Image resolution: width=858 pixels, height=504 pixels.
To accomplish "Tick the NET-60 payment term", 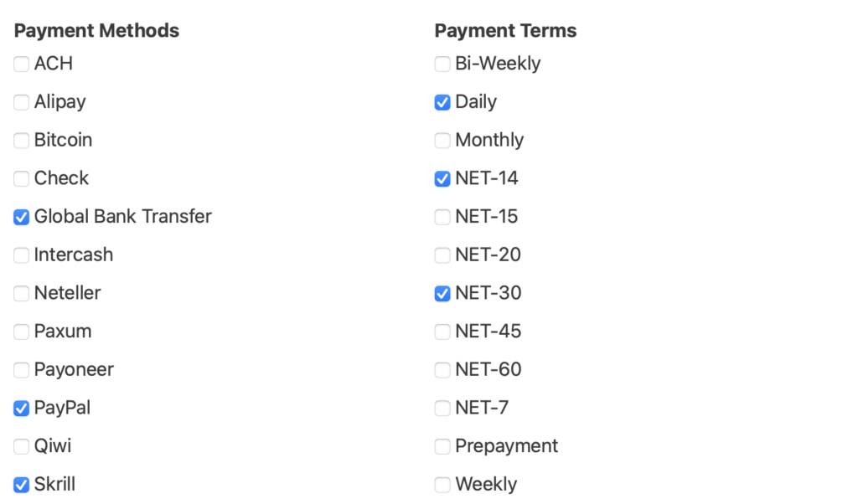I will pos(442,370).
